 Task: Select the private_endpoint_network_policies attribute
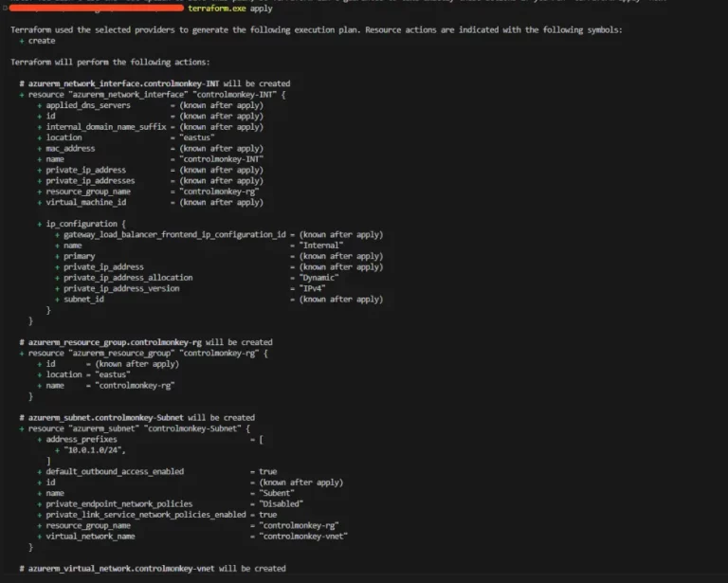pyautogui.click(x=119, y=504)
